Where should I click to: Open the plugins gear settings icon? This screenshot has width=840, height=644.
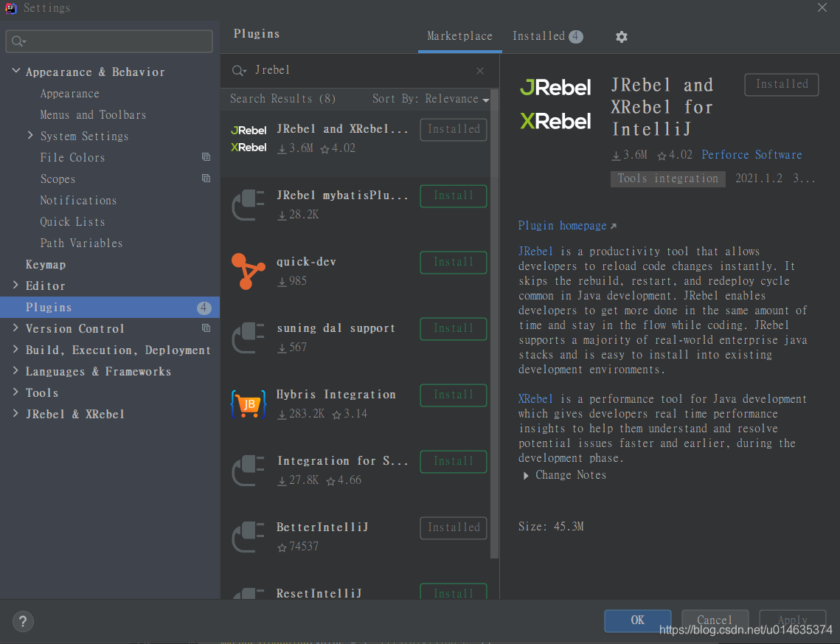pos(622,37)
